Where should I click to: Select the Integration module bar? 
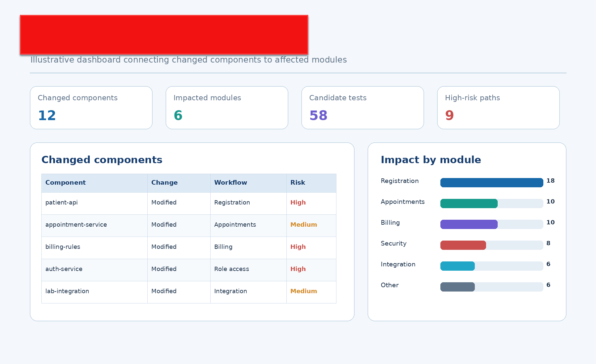click(458, 266)
